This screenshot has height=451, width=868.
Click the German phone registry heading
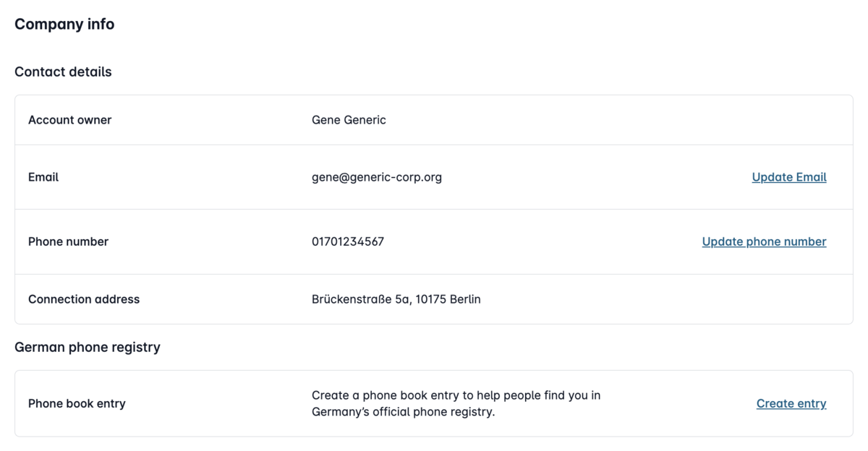click(88, 347)
